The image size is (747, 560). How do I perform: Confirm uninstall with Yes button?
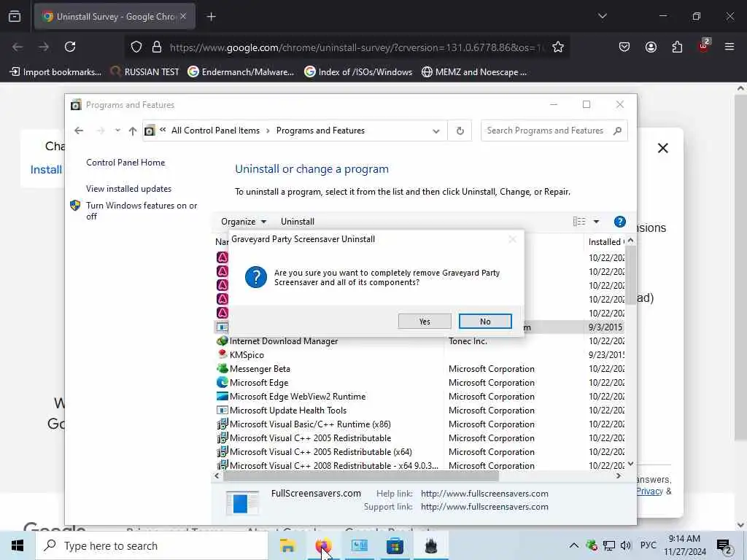pos(425,322)
